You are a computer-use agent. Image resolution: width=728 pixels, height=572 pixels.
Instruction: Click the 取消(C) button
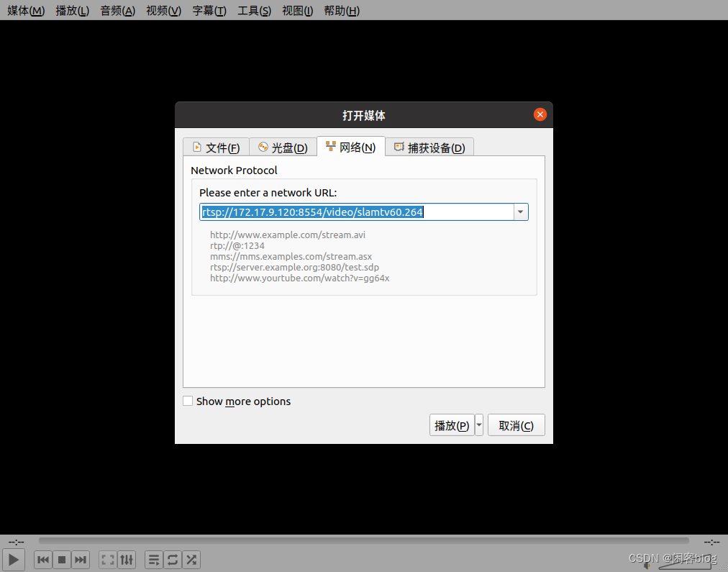pyautogui.click(x=516, y=425)
